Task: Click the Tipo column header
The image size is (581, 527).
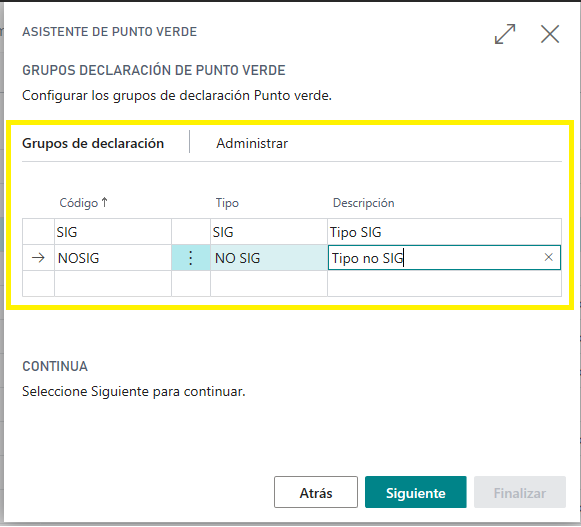Action: (x=227, y=203)
